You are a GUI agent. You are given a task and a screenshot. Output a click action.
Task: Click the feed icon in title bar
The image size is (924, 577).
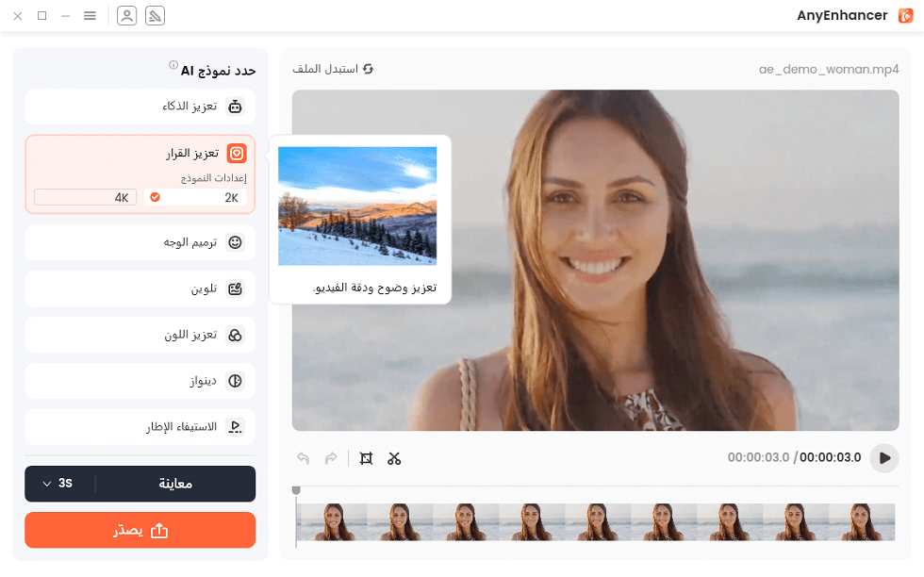pos(156,16)
